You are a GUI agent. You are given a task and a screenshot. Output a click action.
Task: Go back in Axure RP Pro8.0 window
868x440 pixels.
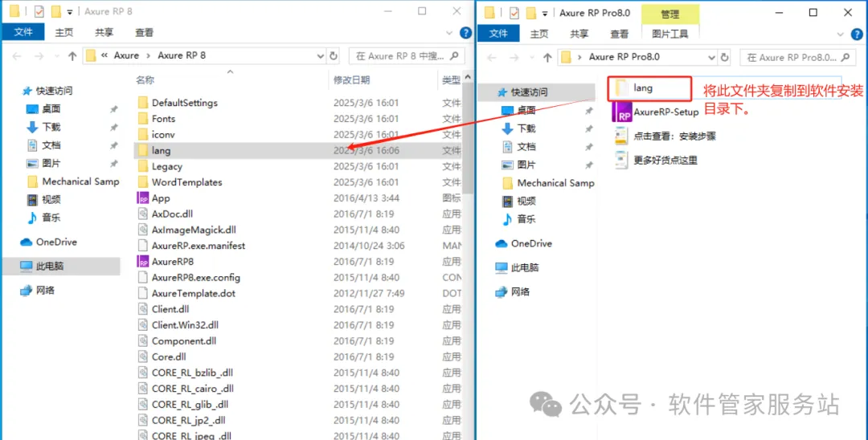tap(492, 57)
